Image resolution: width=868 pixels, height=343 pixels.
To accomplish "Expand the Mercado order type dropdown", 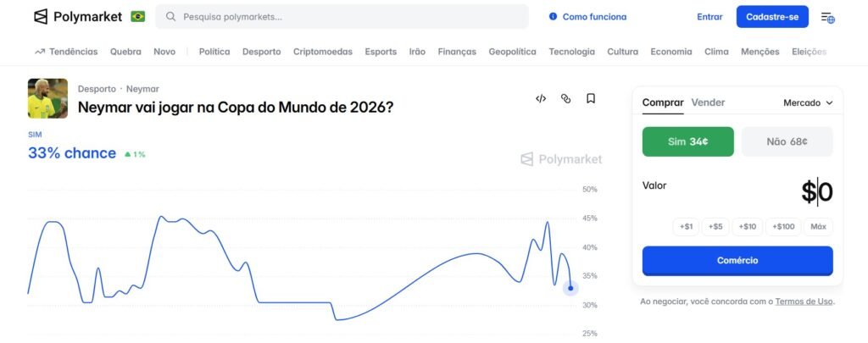I will coord(808,102).
